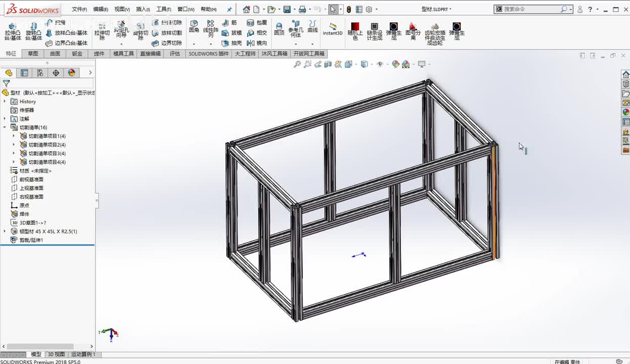Viewport: 630px width, 364px height.
Task: Open the 参考几何体 dropdown arrow
Action: [296, 44]
